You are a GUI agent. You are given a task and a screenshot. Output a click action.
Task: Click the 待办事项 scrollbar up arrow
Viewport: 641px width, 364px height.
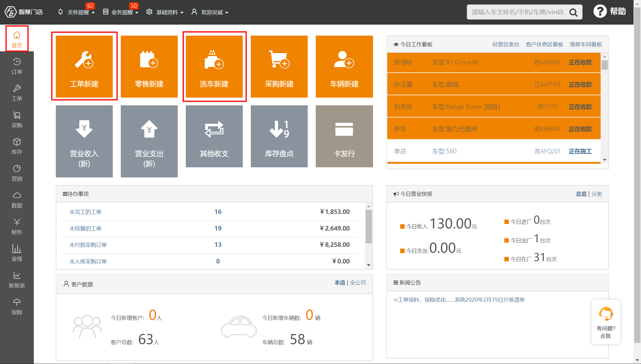(x=369, y=206)
